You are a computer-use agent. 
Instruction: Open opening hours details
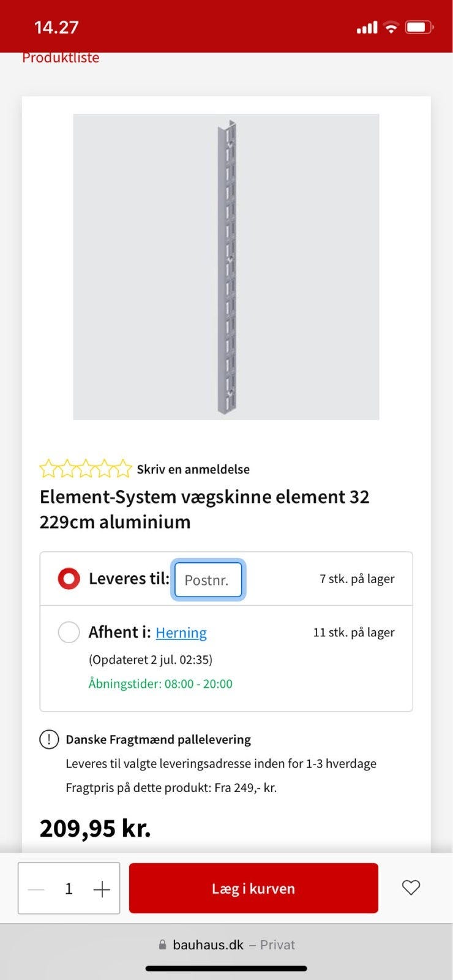161,684
